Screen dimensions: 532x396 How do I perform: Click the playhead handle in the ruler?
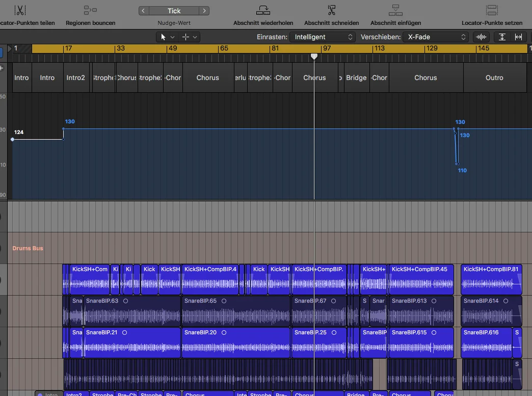coord(314,57)
